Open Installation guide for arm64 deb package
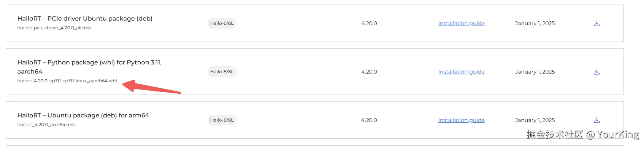This screenshot has height=146, width=644. pyautogui.click(x=461, y=120)
